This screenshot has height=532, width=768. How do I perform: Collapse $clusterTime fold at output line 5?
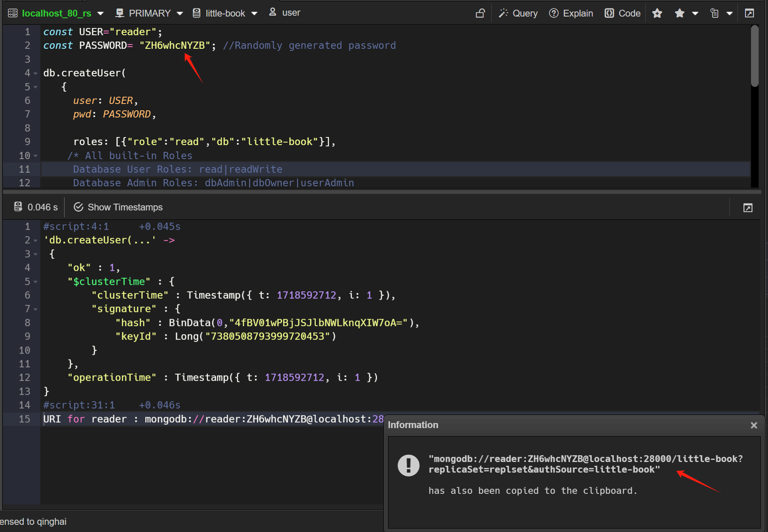click(36, 282)
